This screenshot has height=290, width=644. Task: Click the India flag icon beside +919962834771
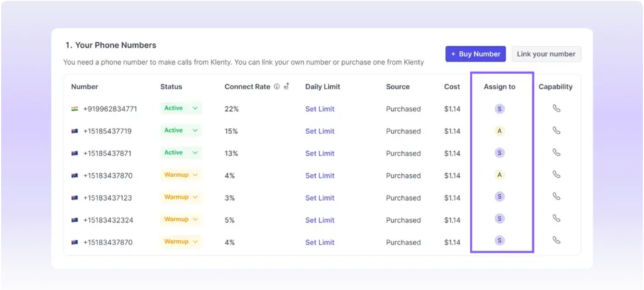[75, 109]
